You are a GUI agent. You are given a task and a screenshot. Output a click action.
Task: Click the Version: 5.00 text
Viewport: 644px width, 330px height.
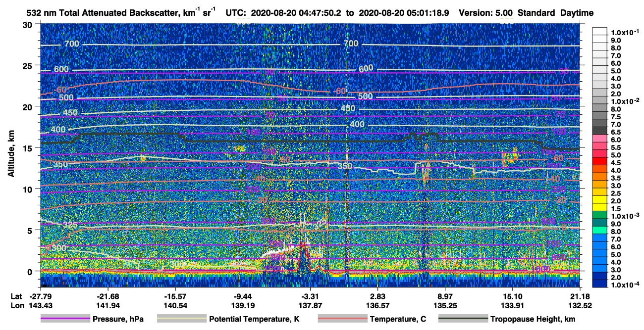click(486, 13)
